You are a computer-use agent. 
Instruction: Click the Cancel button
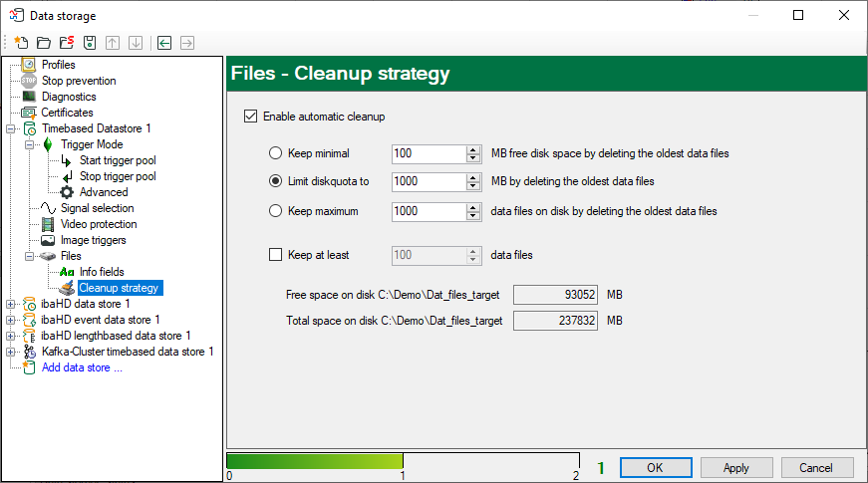816,467
